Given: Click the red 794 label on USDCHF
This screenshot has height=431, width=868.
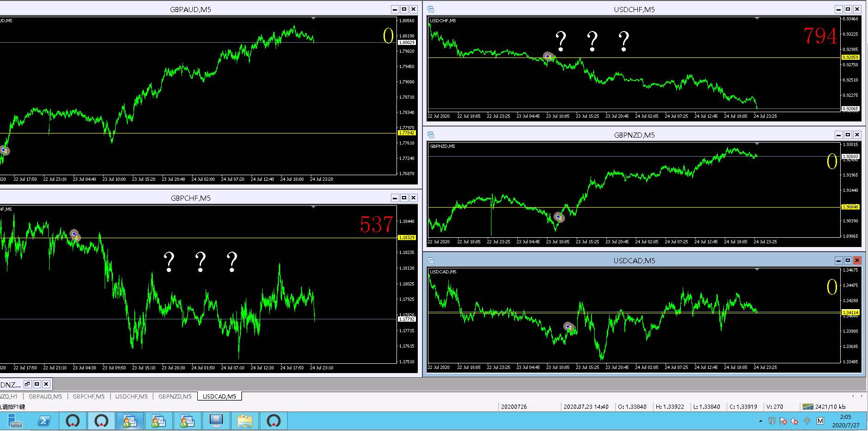Looking at the screenshot, I should (x=820, y=36).
